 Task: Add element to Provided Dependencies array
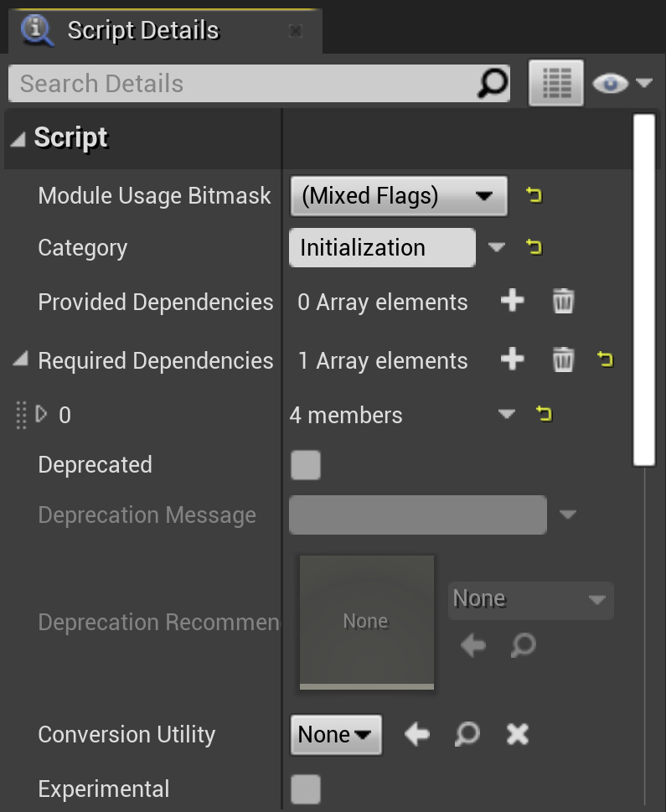pyautogui.click(x=512, y=302)
